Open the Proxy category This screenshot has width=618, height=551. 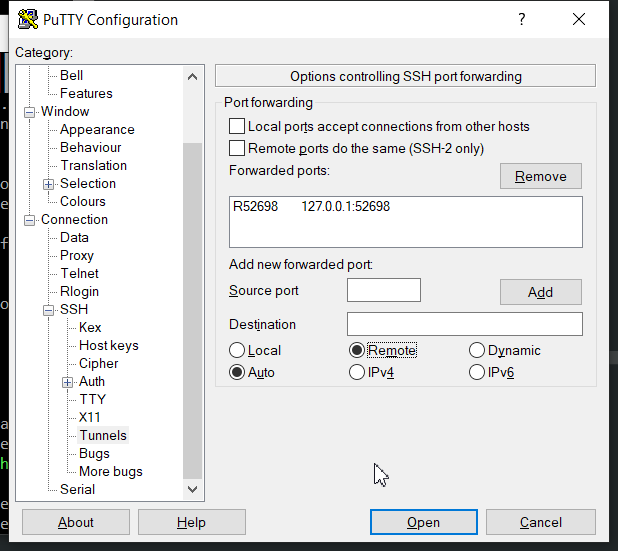[x=77, y=256]
